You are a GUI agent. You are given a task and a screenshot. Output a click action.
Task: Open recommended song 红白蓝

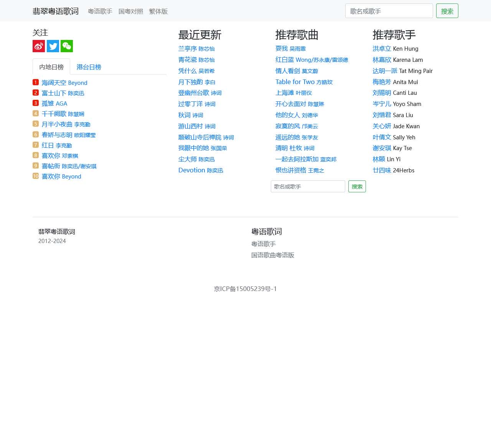coord(312,60)
